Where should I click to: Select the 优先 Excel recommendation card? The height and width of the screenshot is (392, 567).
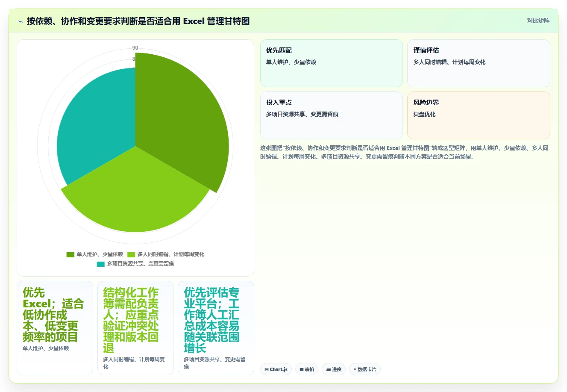[x=55, y=328]
